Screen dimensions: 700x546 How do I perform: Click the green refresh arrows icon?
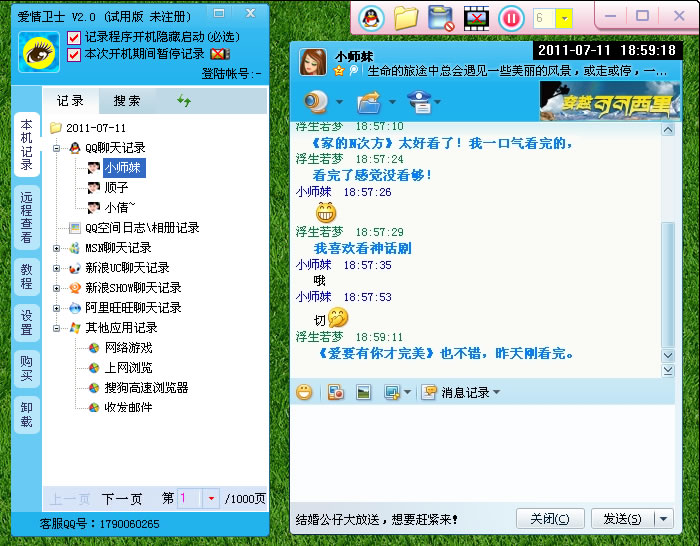[183, 100]
